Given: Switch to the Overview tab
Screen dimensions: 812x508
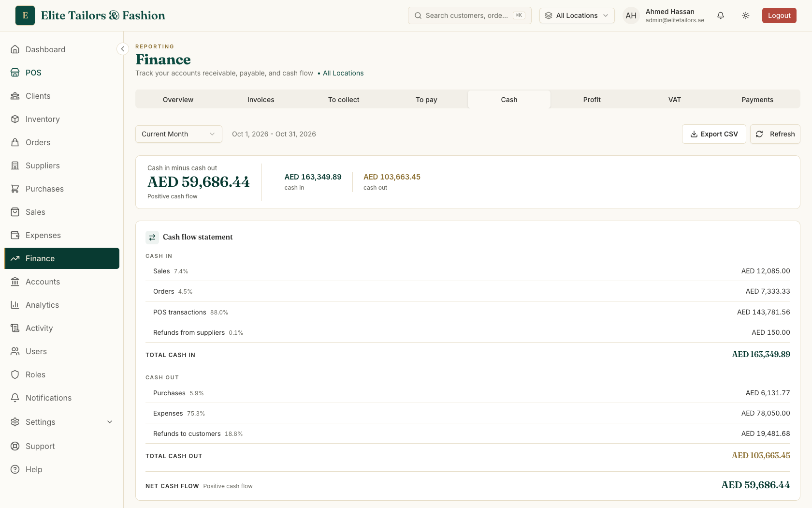Looking at the screenshot, I should point(178,100).
